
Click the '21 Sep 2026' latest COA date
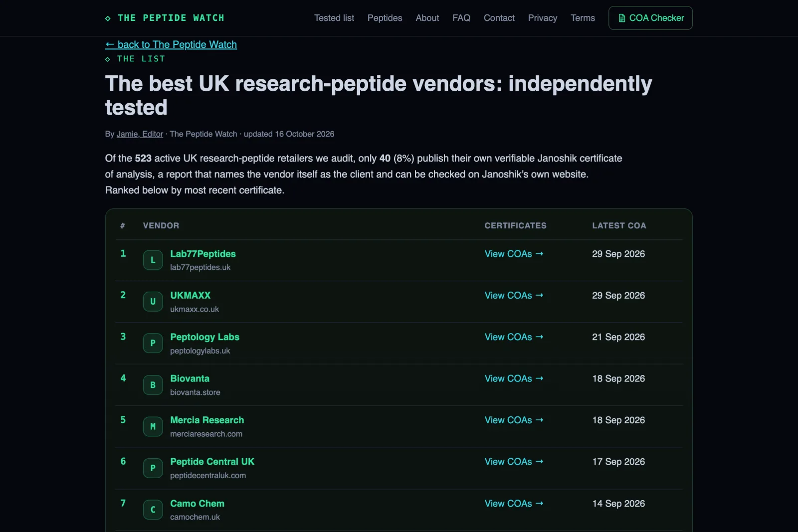[618, 337]
